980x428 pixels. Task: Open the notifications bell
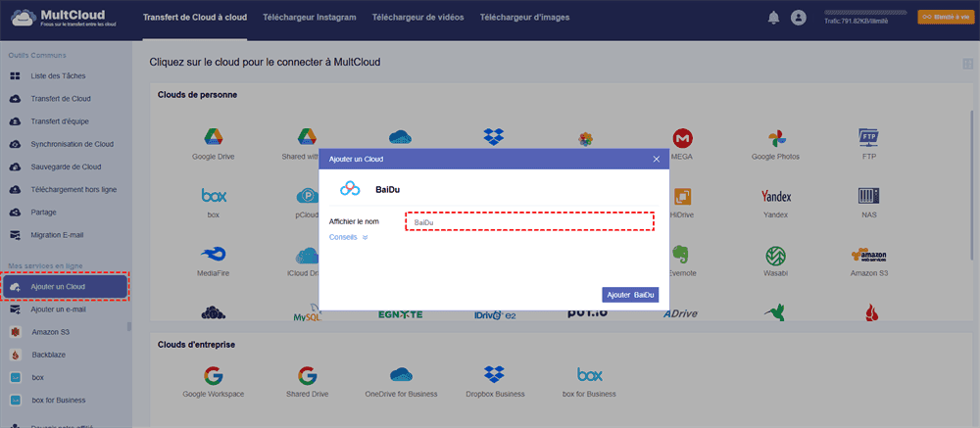pyautogui.click(x=774, y=18)
